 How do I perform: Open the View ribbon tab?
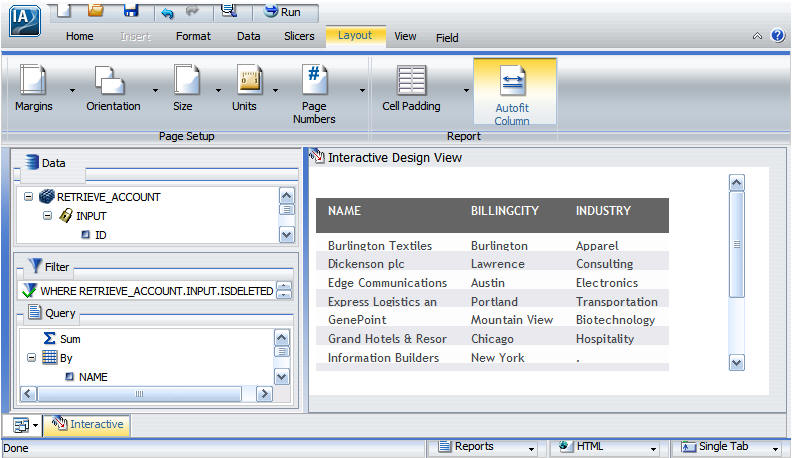pyautogui.click(x=405, y=36)
